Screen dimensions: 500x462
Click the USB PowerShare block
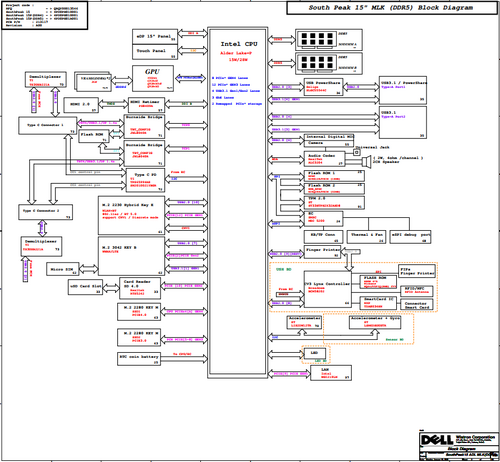323,87
